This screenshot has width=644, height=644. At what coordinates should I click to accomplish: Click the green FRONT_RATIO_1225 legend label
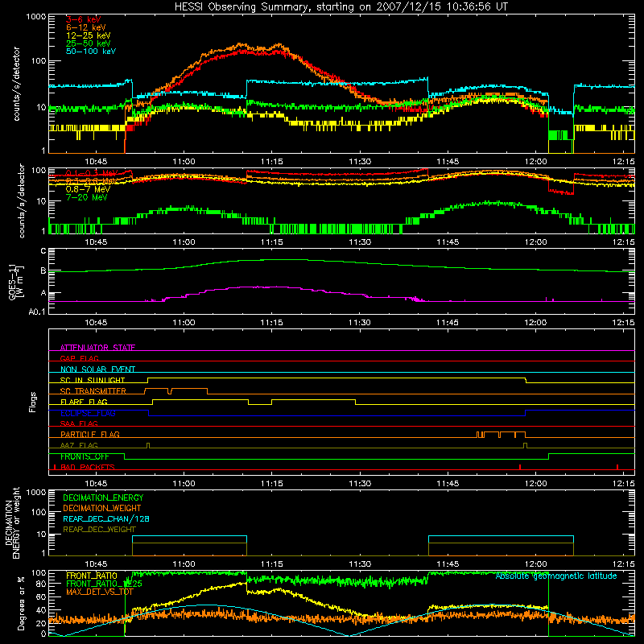(104, 584)
